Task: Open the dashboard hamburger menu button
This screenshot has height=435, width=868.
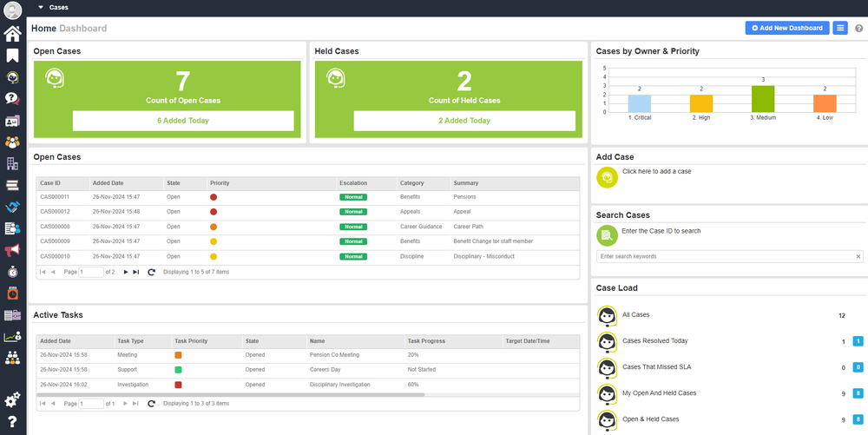Action: click(839, 28)
